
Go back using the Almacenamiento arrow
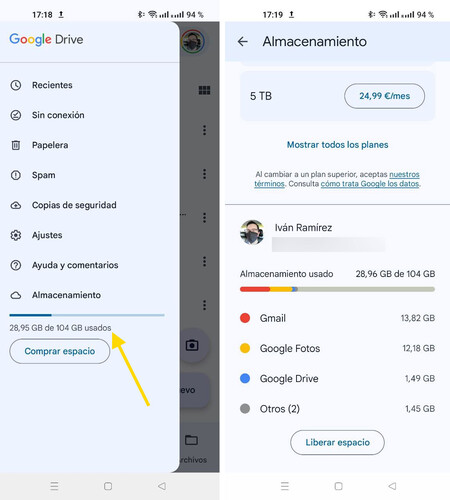tap(243, 41)
